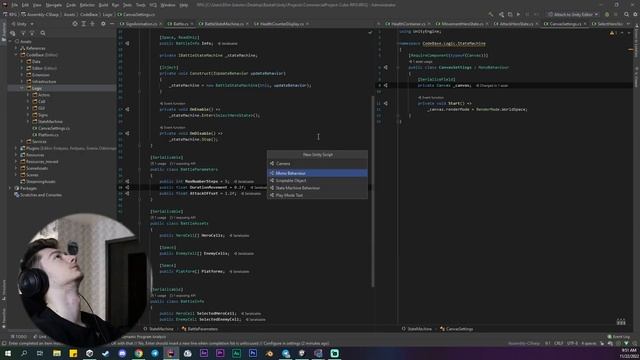The height and width of the screenshot is (360, 640).
Task: Expand the Infrastructure folder
Action: point(22,82)
